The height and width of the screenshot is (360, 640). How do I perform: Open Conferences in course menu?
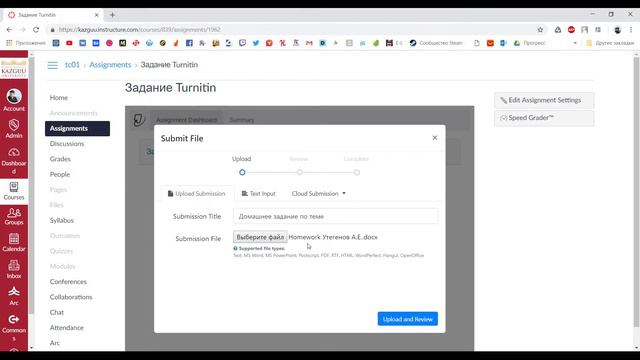pos(68,282)
